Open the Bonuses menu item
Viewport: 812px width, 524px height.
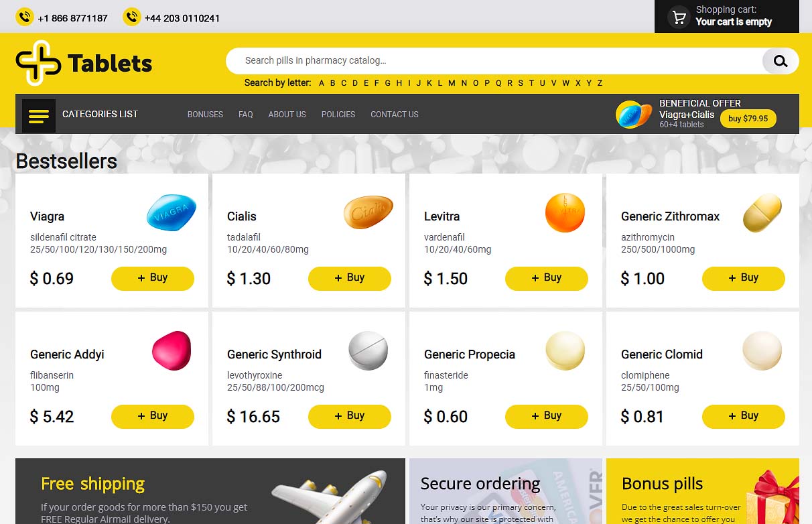205,115
